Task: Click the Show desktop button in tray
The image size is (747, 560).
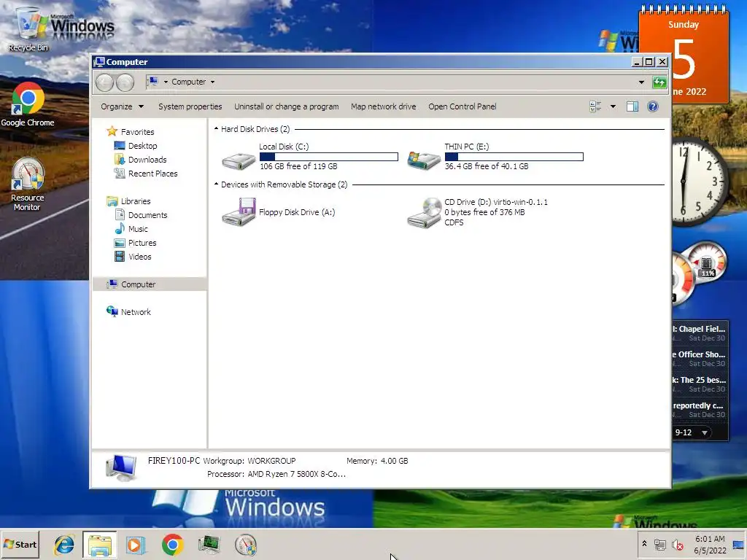Action: [x=738, y=545]
